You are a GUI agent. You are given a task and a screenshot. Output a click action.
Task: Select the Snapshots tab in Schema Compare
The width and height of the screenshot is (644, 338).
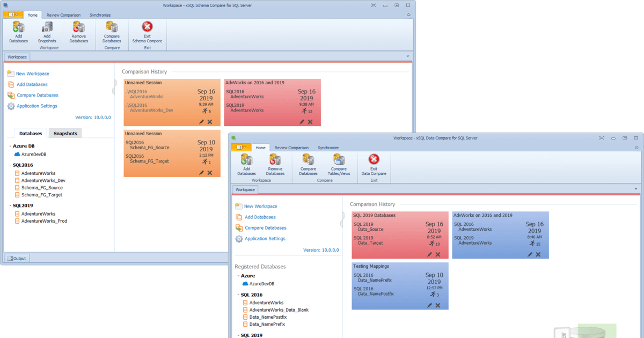point(65,133)
